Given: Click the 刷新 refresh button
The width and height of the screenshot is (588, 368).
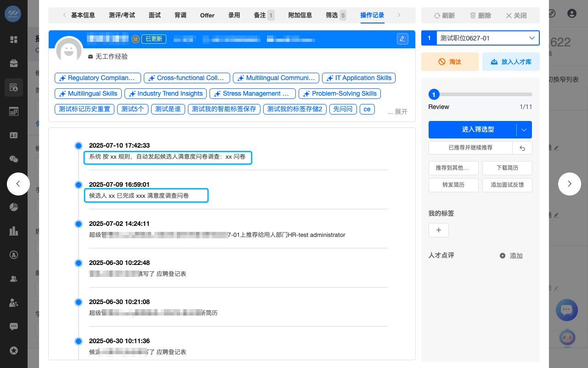Looking at the screenshot, I should click(444, 16).
